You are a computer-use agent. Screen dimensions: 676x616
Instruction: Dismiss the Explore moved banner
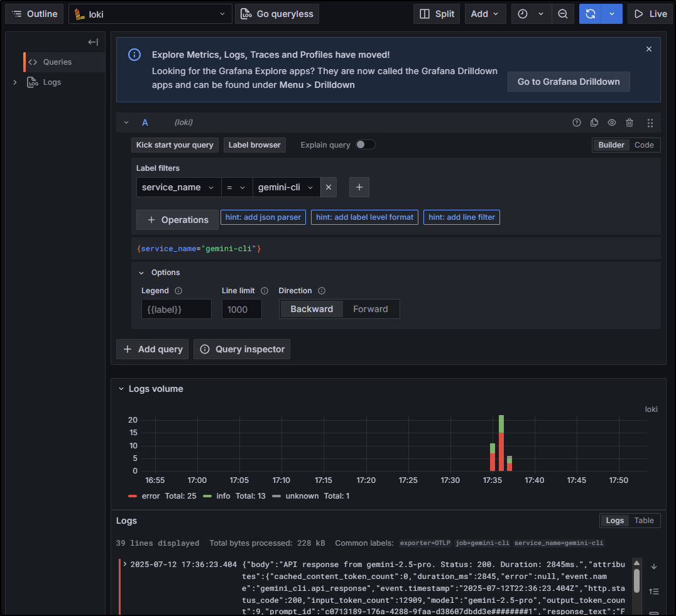coord(649,49)
